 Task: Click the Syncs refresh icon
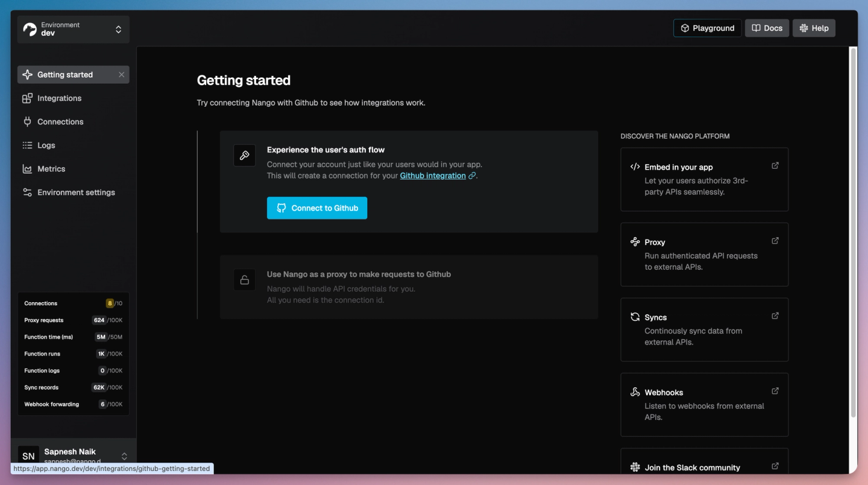pos(635,317)
